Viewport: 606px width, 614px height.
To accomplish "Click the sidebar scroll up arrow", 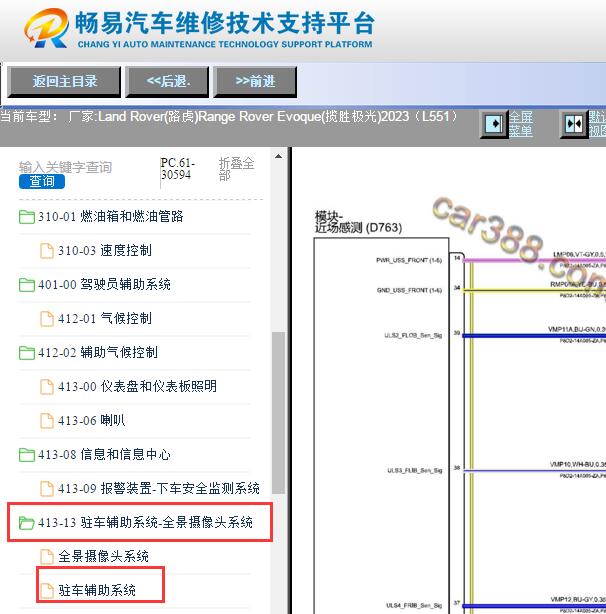I will (278, 157).
